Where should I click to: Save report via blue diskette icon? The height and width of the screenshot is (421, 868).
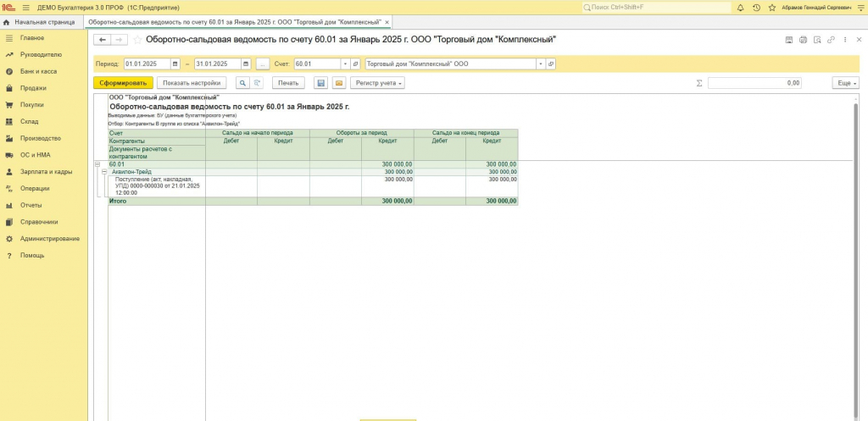click(320, 83)
